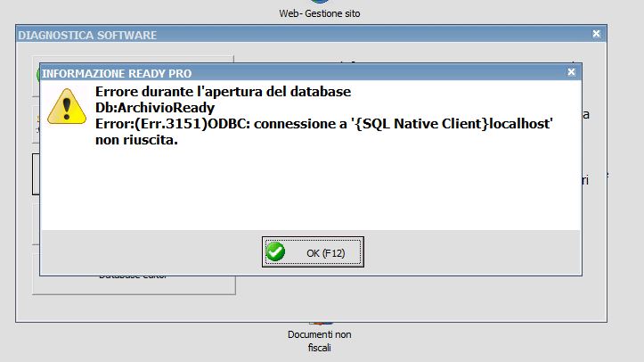Select the error text mentioning Err.3151
644x362 pixels.
coord(324,131)
